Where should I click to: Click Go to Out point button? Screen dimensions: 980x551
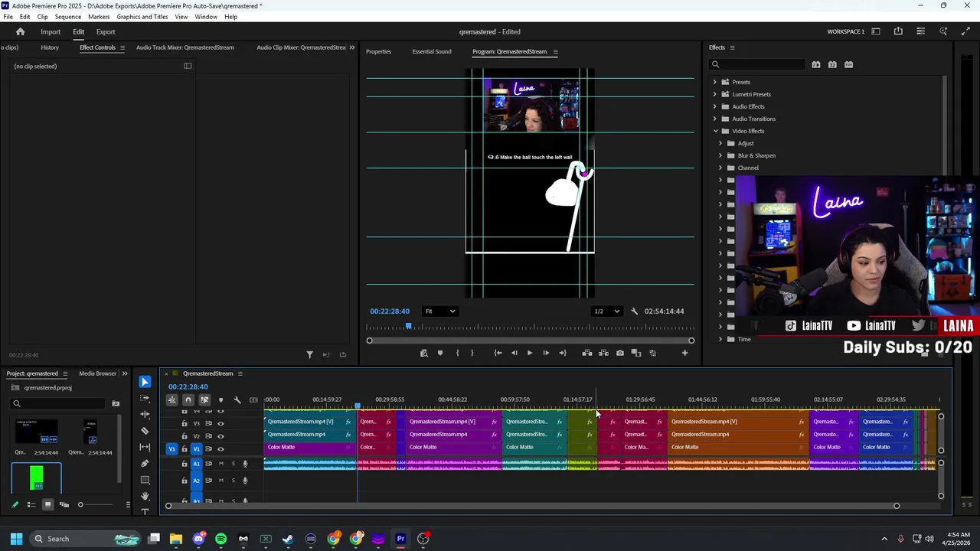(563, 353)
